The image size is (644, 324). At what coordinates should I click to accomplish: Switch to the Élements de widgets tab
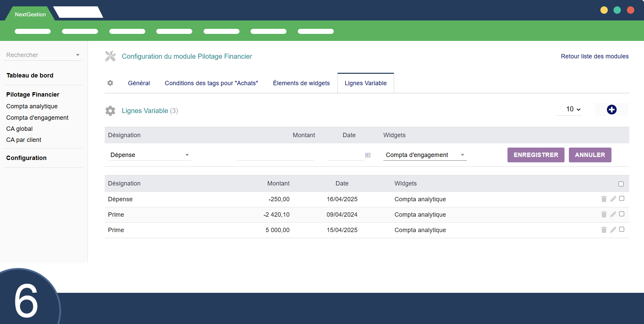click(x=301, y=83)
